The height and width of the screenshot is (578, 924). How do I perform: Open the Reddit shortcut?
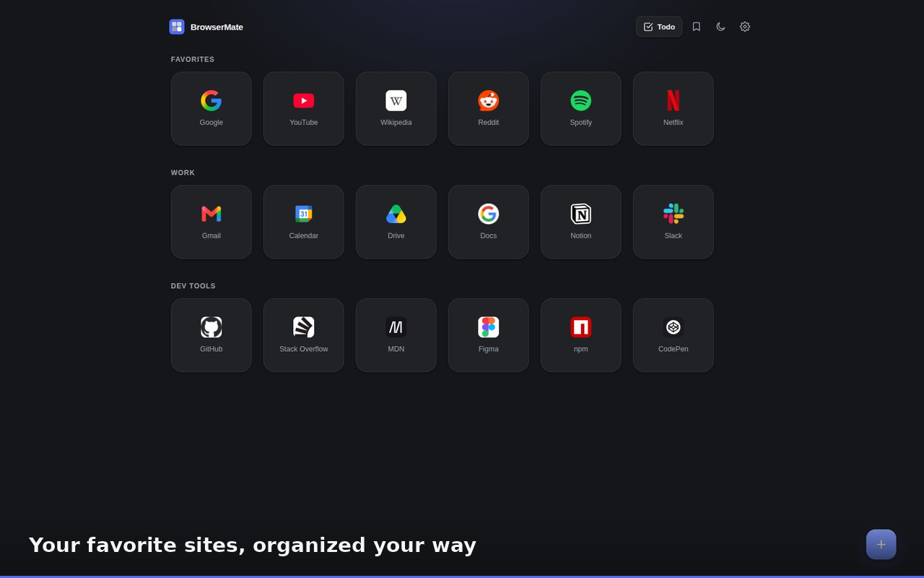coord(488,108)
